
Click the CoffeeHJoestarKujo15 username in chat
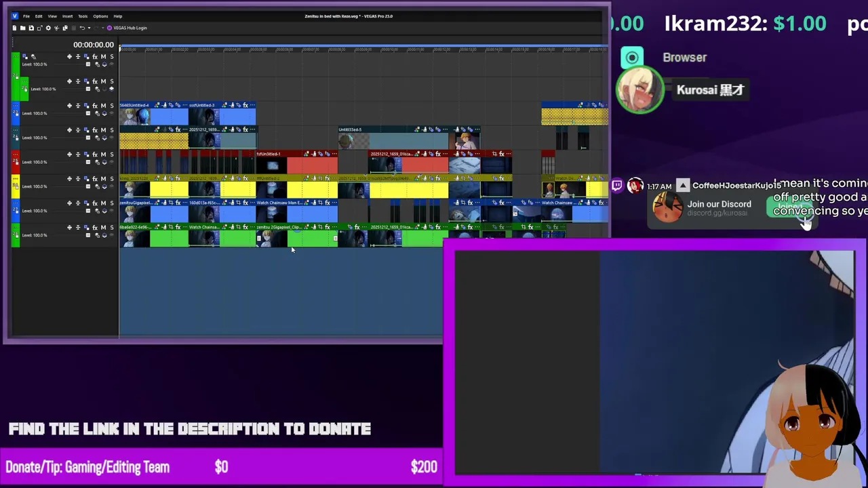[x=737, y=186]
